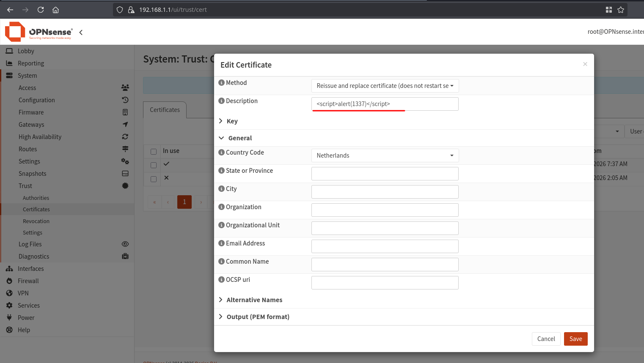
Task: Click the Trust certificate badge icon
Action: point(125,186)
